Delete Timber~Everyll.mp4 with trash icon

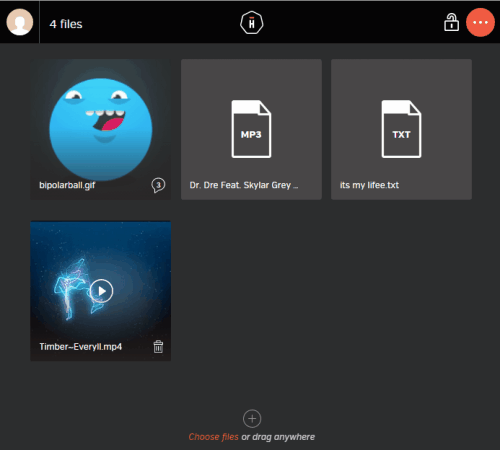[x=158, y=347]
